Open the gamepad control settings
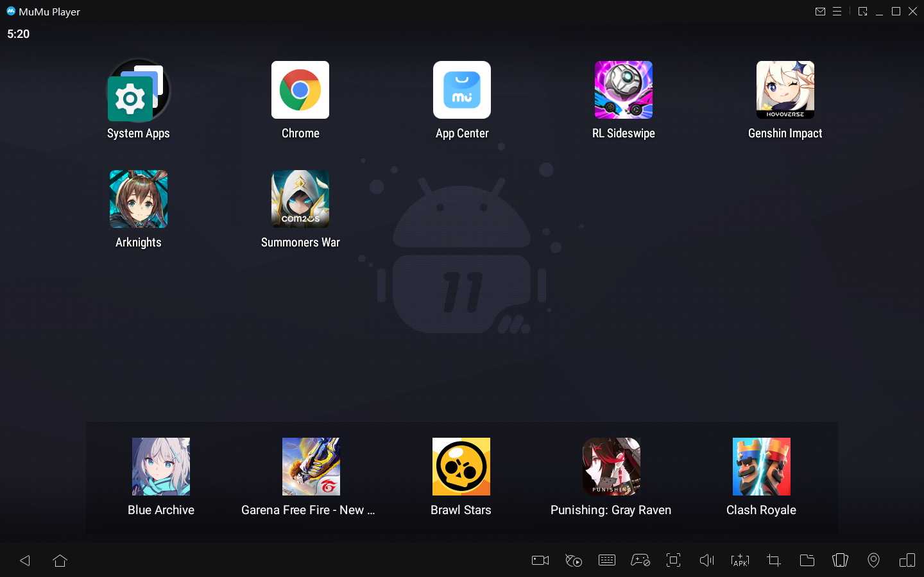 (x=640, y=560)
